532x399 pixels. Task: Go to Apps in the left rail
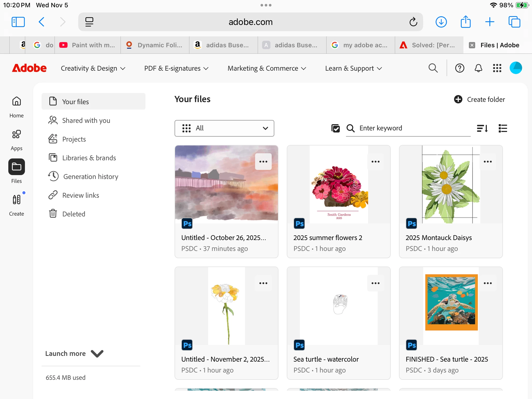[x=16, y=139]
